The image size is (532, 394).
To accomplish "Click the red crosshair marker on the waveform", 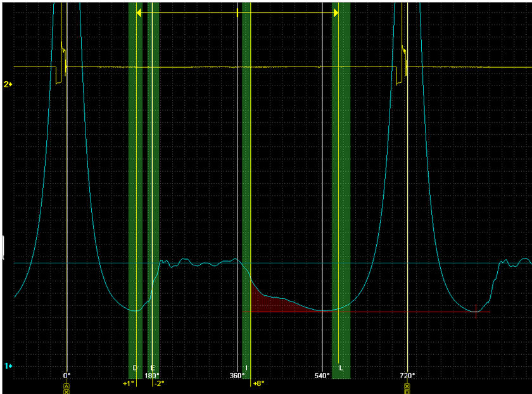I will tap(476, 312).
